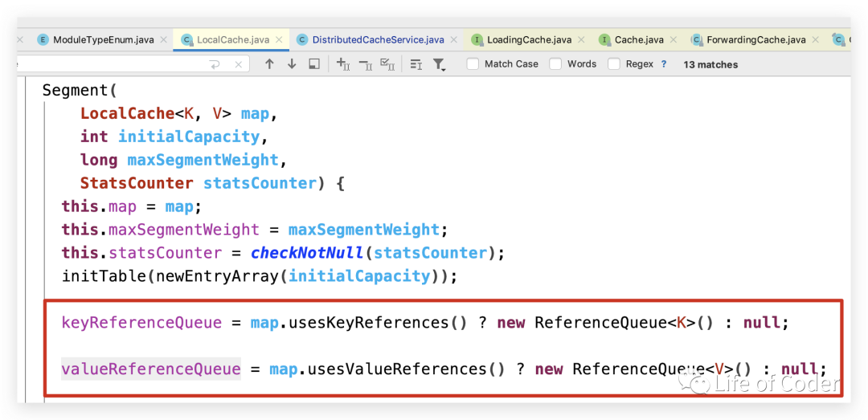This screenshot has height=420, width=868.
Task: Click ReferenceQueue<K>() constructor call
Action: pyautogui.click(x=624, y=323)
